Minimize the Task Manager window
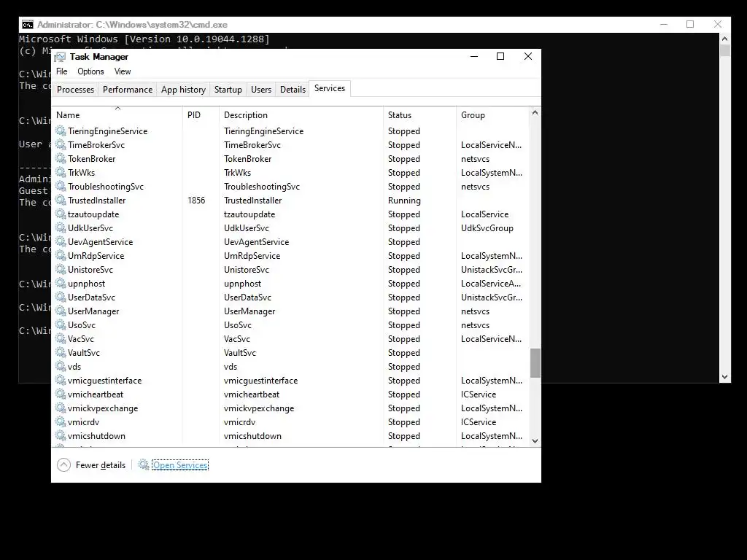Viewport: 747px width, 560px height. click(474, 56)
